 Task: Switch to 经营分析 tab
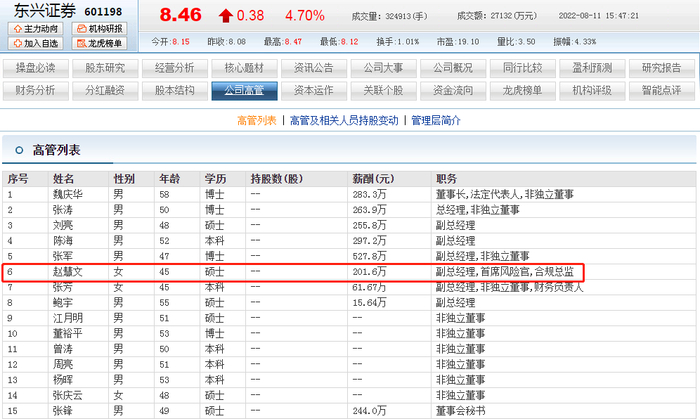point(175,68)
